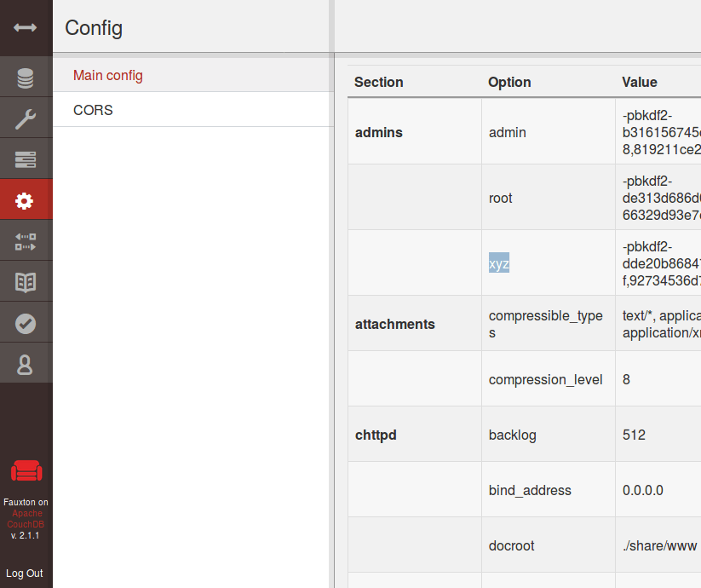Click the compression_level value 8
Screen dimensions: 701x588
(x=626, y=379)
